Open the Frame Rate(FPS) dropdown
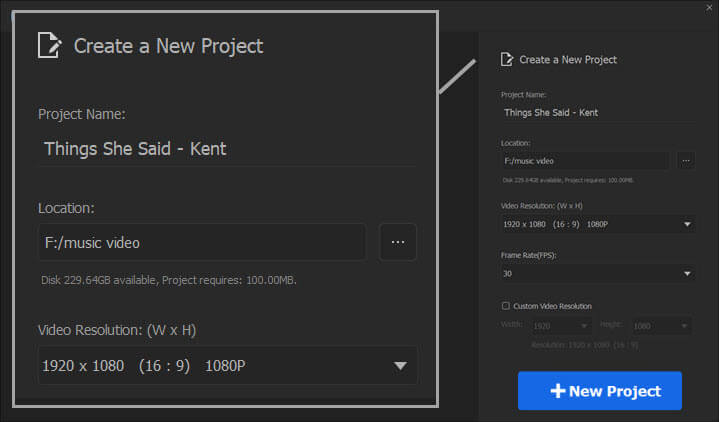Viewport: 720px width, 422px height. point(687,273)
